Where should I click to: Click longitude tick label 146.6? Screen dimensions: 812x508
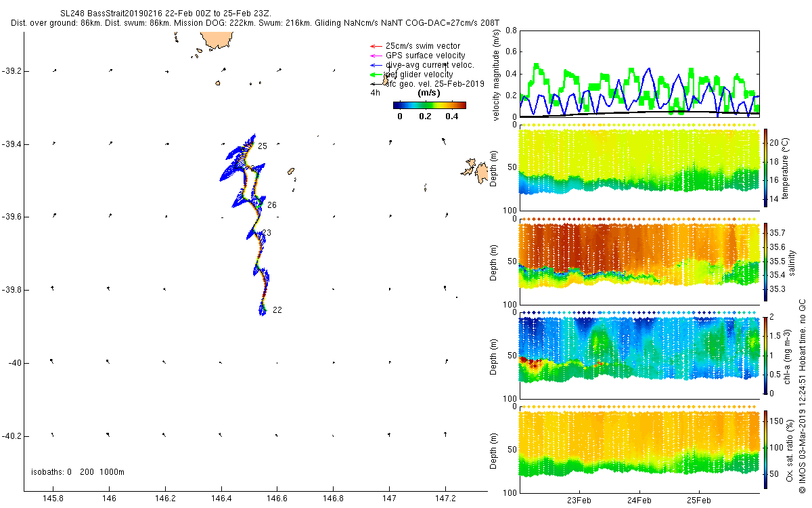coord(277,499)
